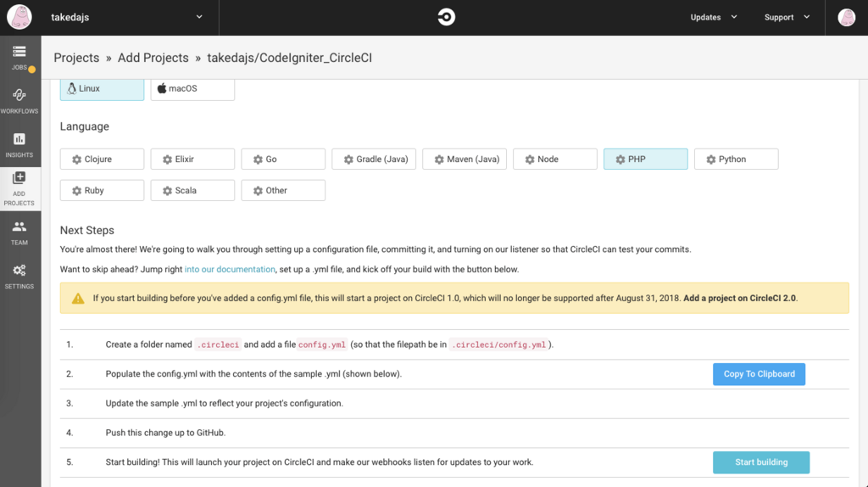868x487 pixels.
Task: Choose Elixir as the language
Action: tap(192, 159)
